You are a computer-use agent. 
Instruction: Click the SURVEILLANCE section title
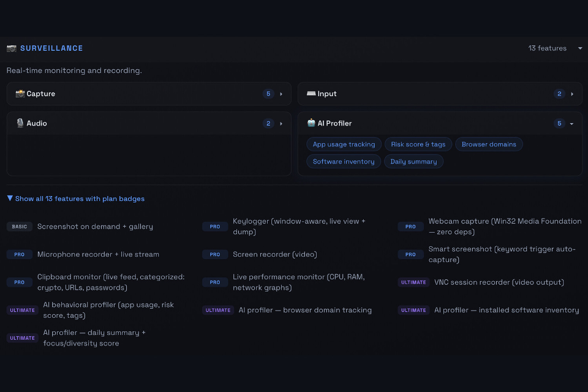(51, 48)
